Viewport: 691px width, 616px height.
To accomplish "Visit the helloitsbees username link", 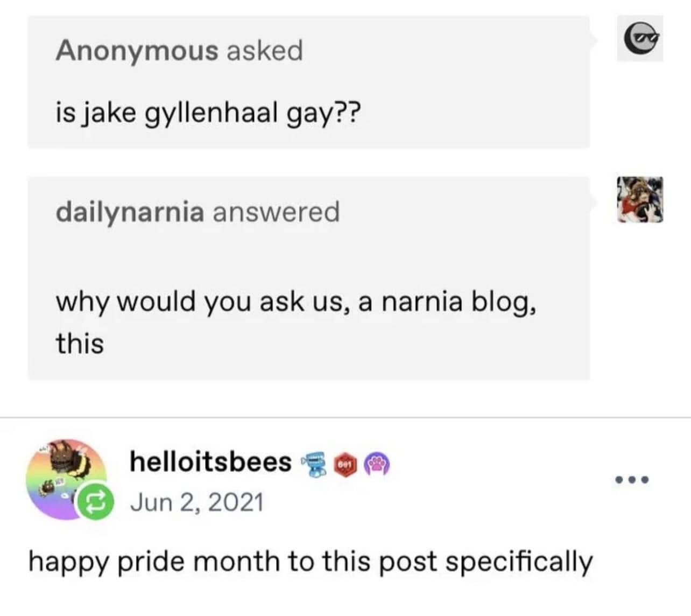I will (x=210, y=462).
